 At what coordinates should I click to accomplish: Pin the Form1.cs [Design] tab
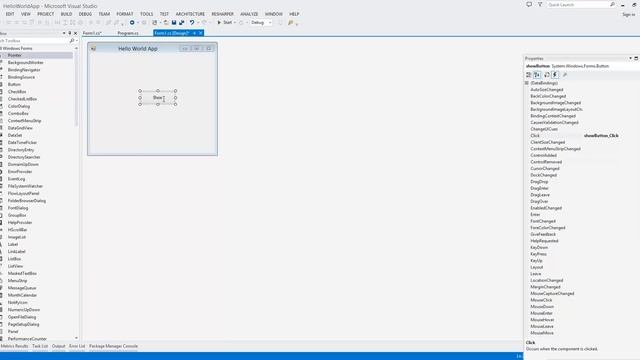pos(194,33)
